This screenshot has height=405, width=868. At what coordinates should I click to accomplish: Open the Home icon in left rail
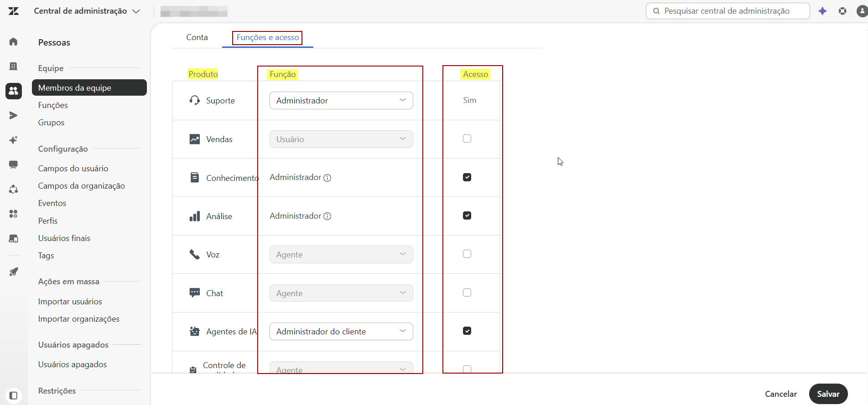pyautogui.click(x=14, y=42)
